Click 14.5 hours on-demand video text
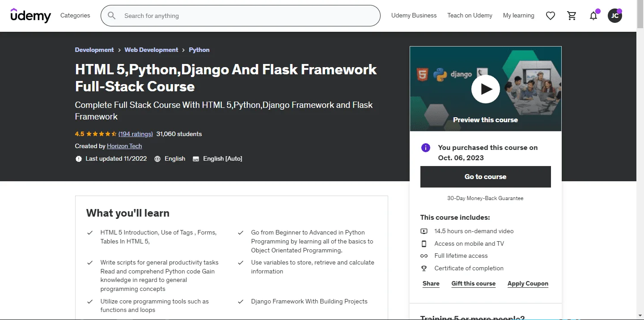644x320 pixels. point(474,231)
